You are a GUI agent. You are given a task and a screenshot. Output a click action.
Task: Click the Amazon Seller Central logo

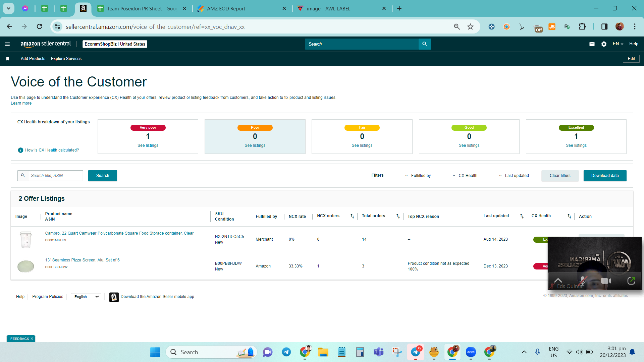tap(46, 44)
